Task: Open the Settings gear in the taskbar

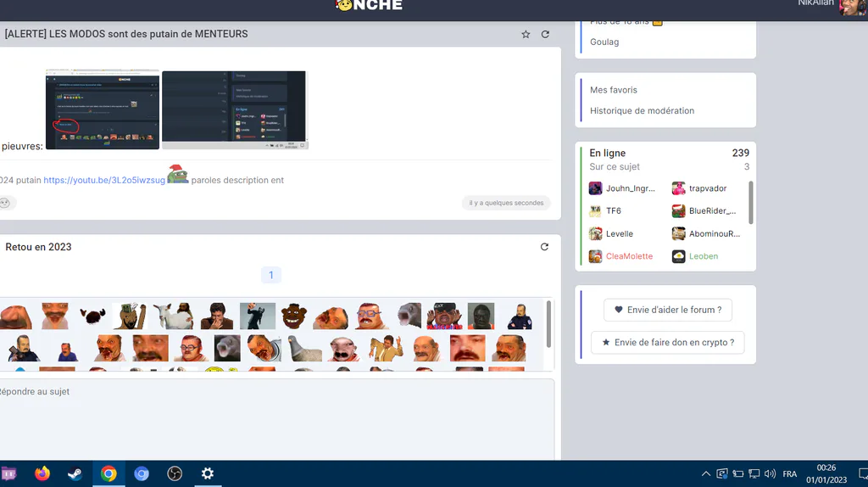Action: [207, 473]
